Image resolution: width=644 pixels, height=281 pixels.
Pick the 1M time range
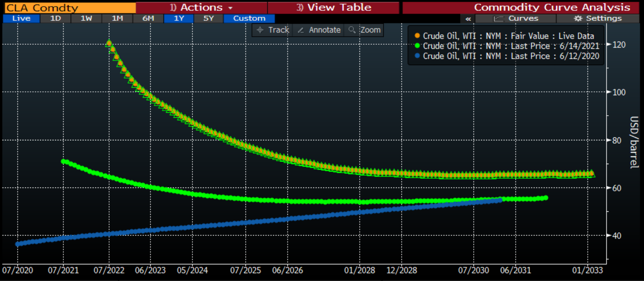[117, 18]
